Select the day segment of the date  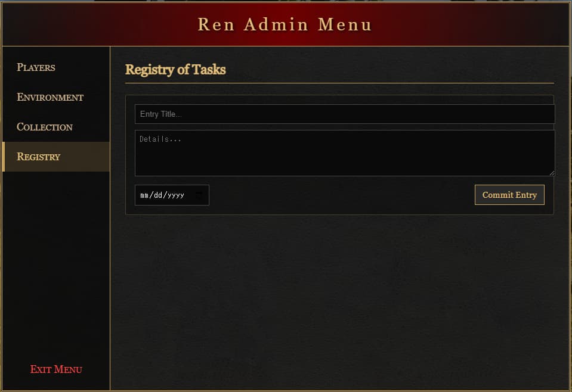coord(158,195)
